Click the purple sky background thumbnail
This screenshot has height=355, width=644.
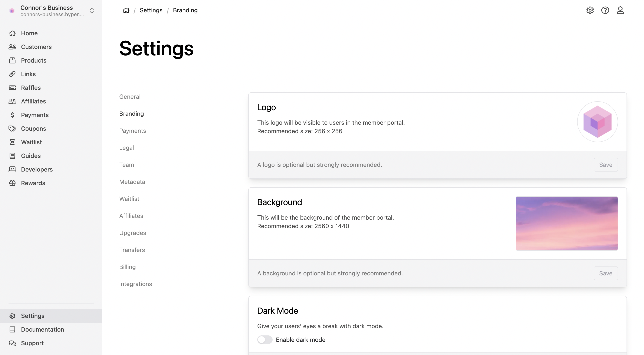coord(566,223)
